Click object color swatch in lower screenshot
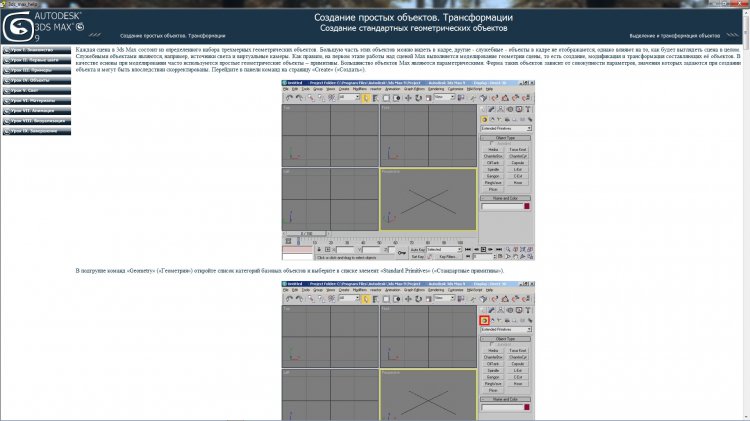Screen dimensions: 750x421 (x=527, y=408)
